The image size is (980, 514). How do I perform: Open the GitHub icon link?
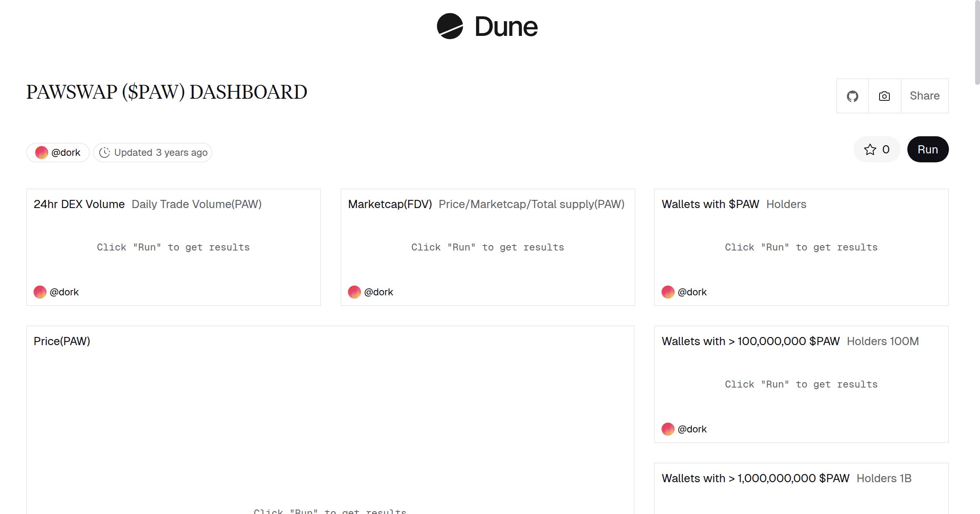pyautogui.click(x=852, y=96)
